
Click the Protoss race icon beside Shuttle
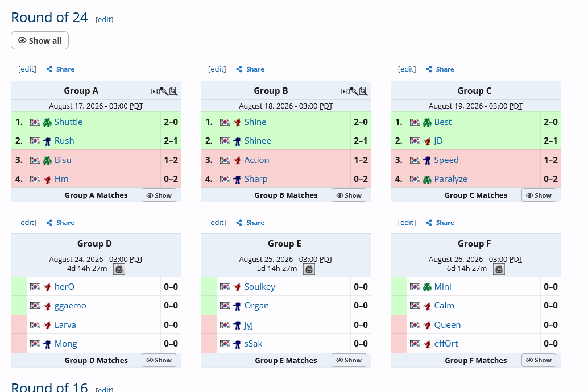(x=47, y=122)
